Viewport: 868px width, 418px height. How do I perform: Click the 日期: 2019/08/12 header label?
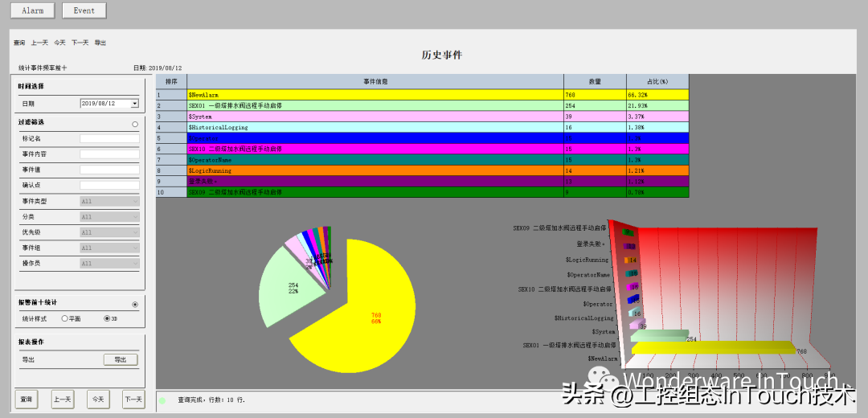coord(158,68)
